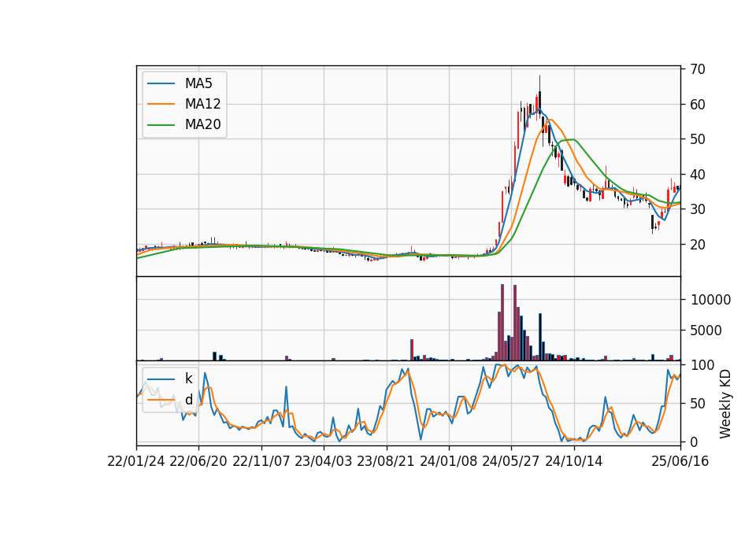Click the 23/08/21 date tick label
This screenshot has width=756, height=543.
click(x=386, y=461)
